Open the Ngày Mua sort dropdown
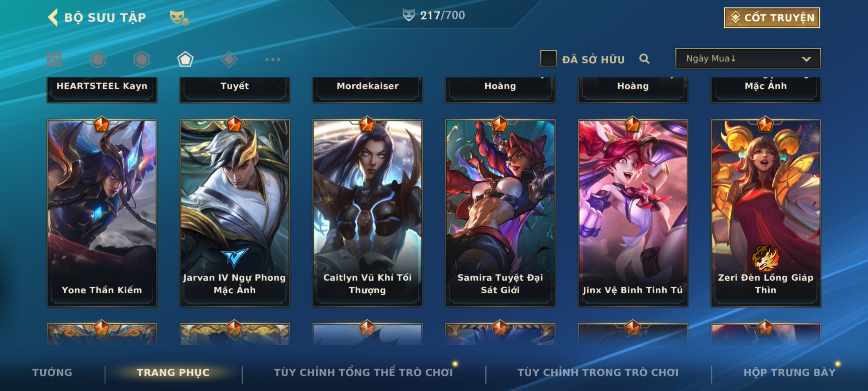This screenshot has height=391, width=868. click(x=748, y=58)
